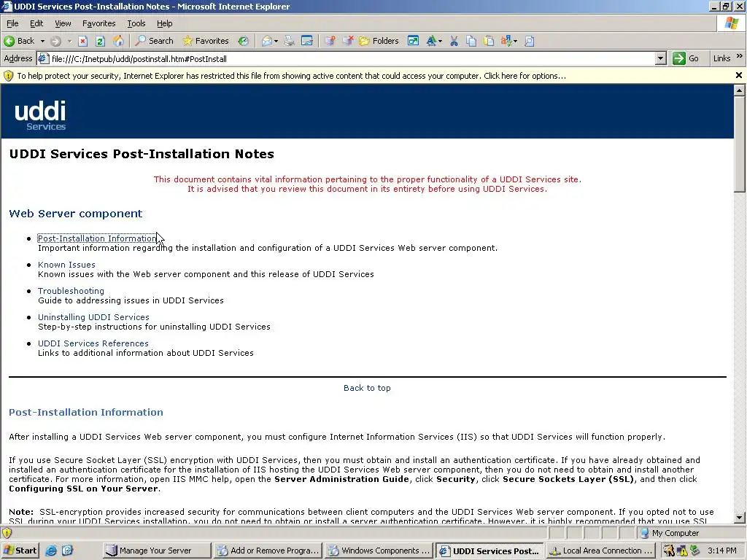Image resolution: width=747 pixels, height=560 pixels.
Task: Dismiss the security information bar
Action: tap(739, 75)
